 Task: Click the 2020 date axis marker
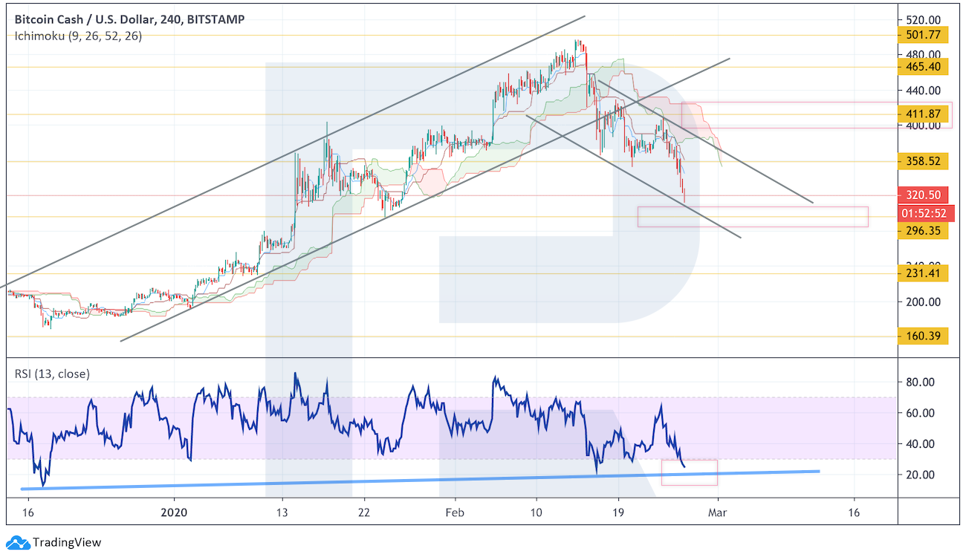click(x=174, y=512)
